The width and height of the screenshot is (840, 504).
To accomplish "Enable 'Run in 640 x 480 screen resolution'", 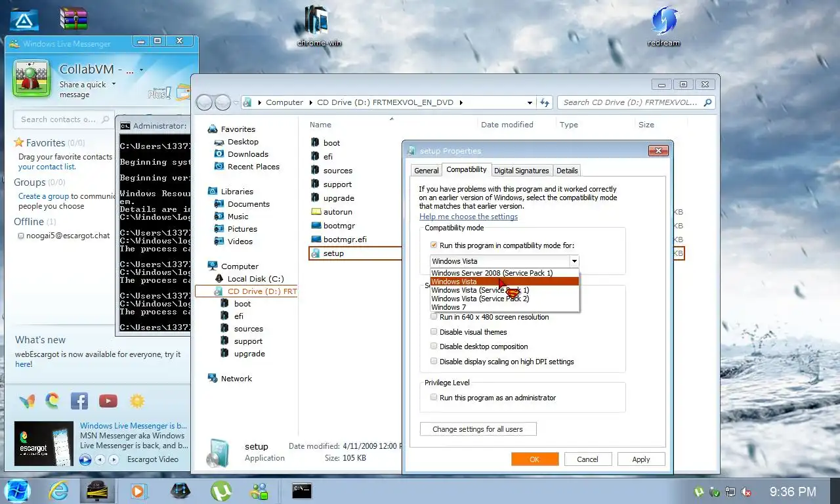I will tap(434, 317).
